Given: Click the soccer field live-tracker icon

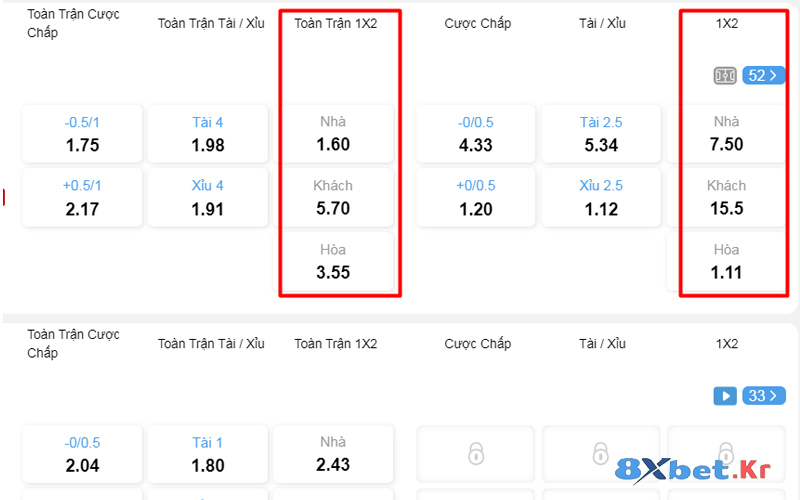Looking at the screenshot, I should click(725, 76).
